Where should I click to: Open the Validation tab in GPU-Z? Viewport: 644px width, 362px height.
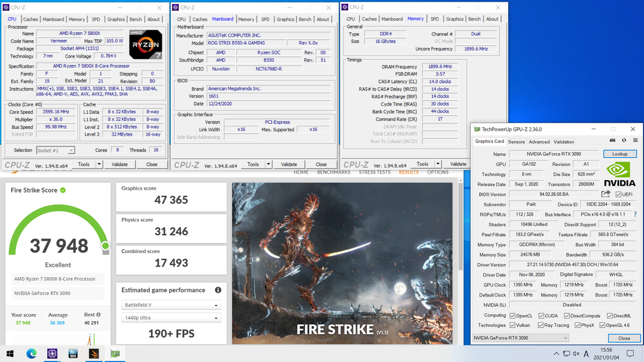pos(563,142)
